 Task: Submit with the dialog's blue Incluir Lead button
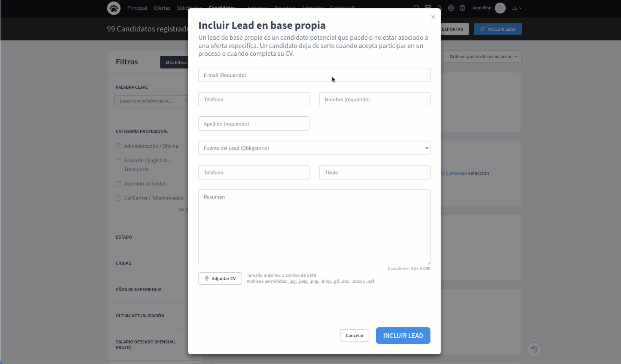[x=403, y=336]
